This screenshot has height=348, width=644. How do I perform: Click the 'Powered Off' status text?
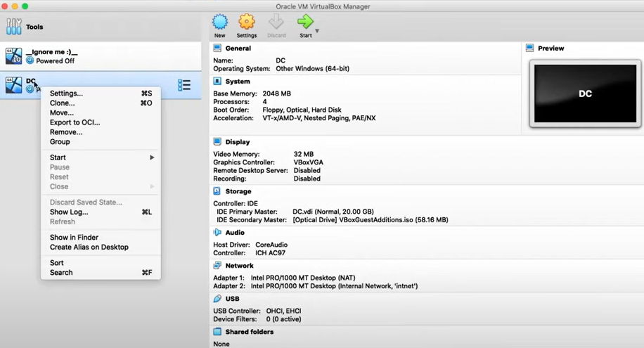[55, 60]
